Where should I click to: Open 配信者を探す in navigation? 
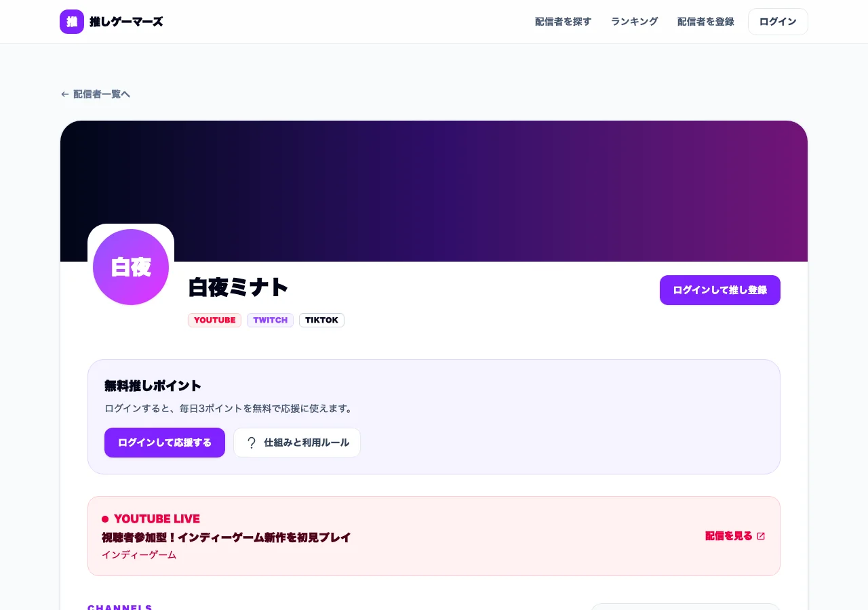pyautogui.click(x=563, y=22)
